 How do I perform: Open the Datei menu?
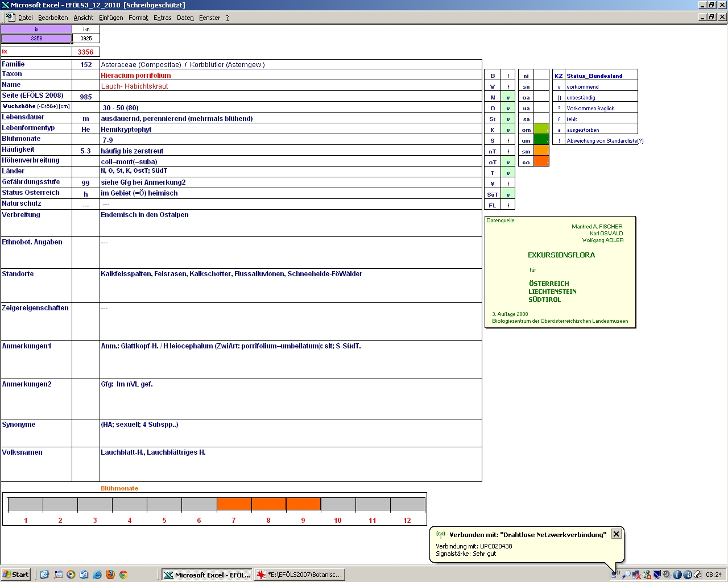[x=26, y=18]
